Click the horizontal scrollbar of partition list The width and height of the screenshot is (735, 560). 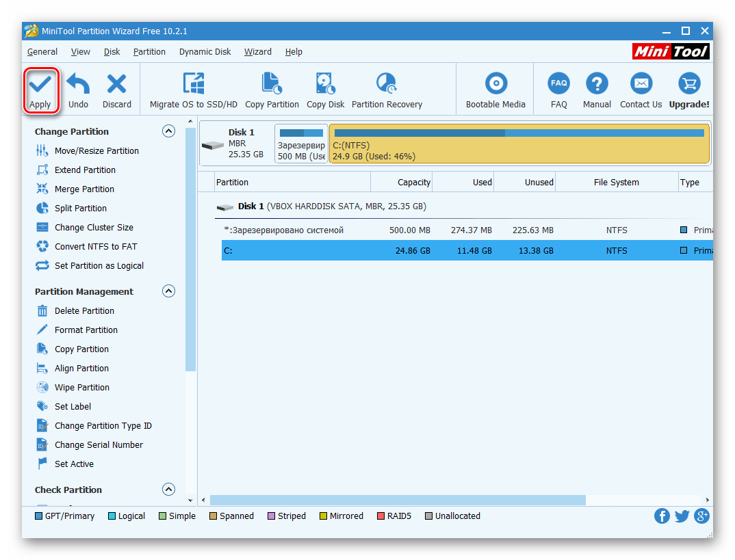click(x=397, y=501)
